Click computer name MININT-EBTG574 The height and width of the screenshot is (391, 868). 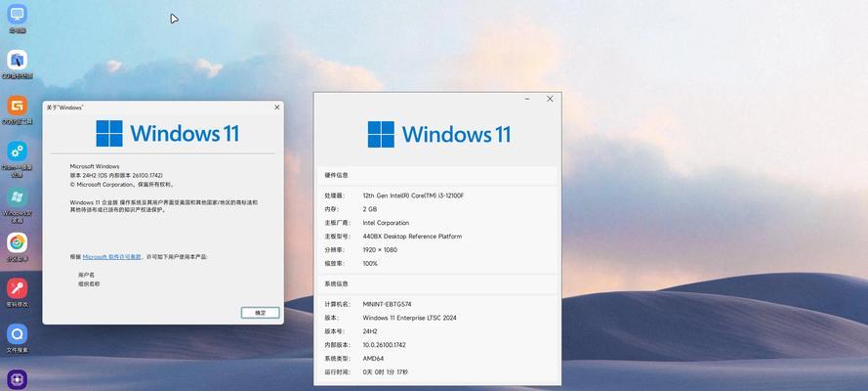click(x=387, y=304)
